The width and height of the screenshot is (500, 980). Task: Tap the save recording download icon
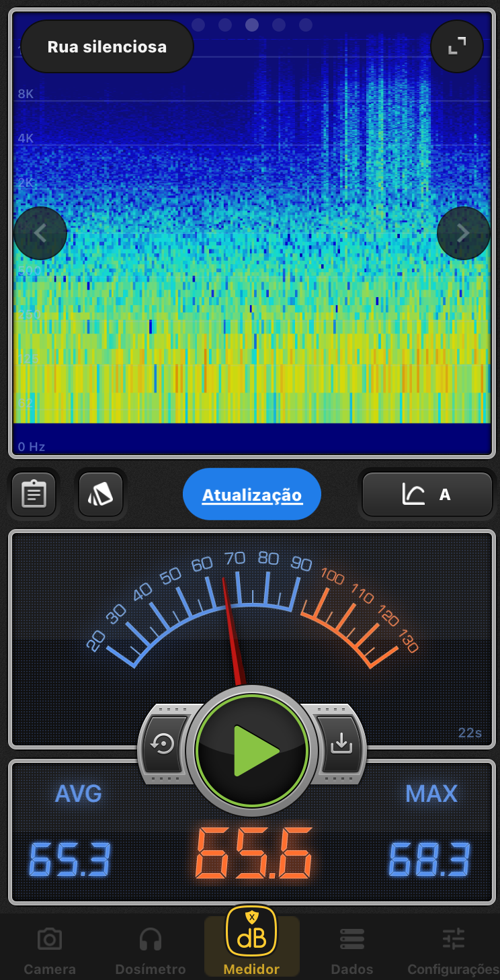[x=341, y=743]
